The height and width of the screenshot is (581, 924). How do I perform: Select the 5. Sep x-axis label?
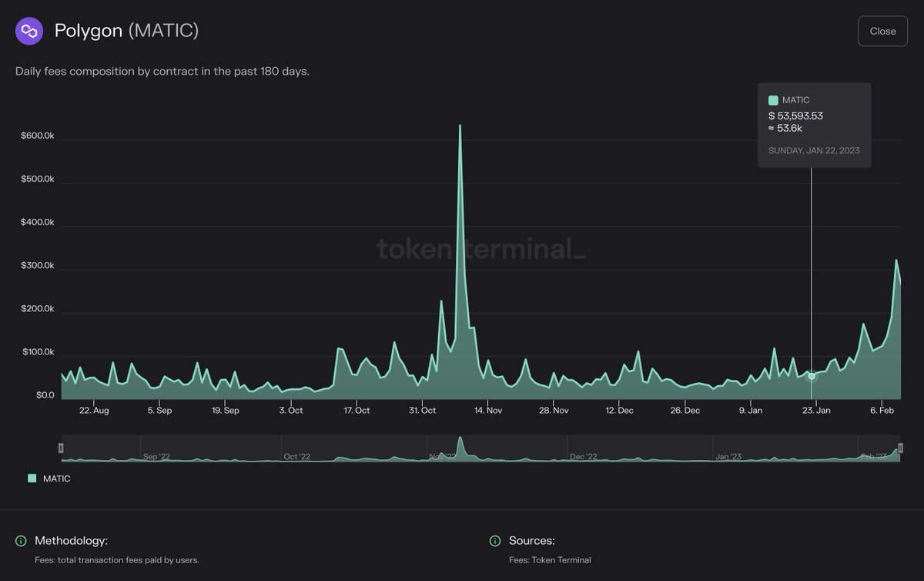(160, 411)
